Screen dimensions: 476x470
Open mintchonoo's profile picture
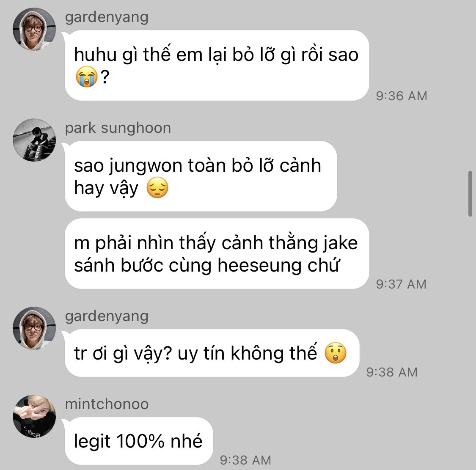click(x=34, y=416)
